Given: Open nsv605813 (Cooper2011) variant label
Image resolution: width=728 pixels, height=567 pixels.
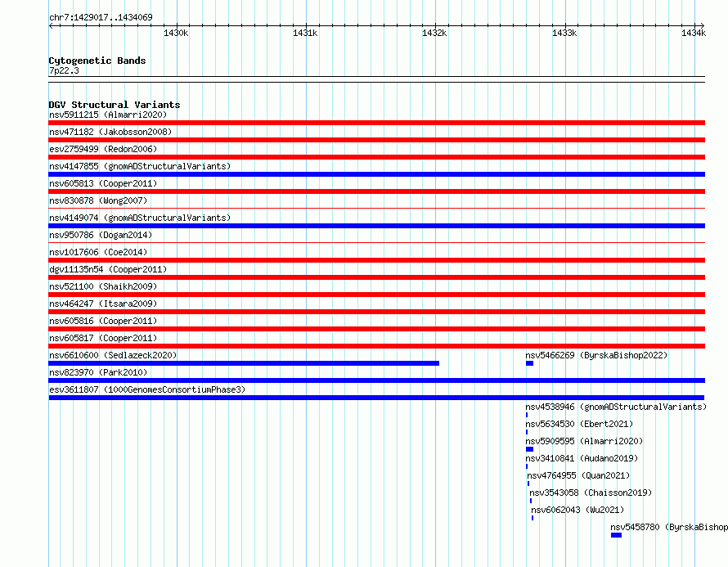Looking at the screenshot, I should 103,183.
